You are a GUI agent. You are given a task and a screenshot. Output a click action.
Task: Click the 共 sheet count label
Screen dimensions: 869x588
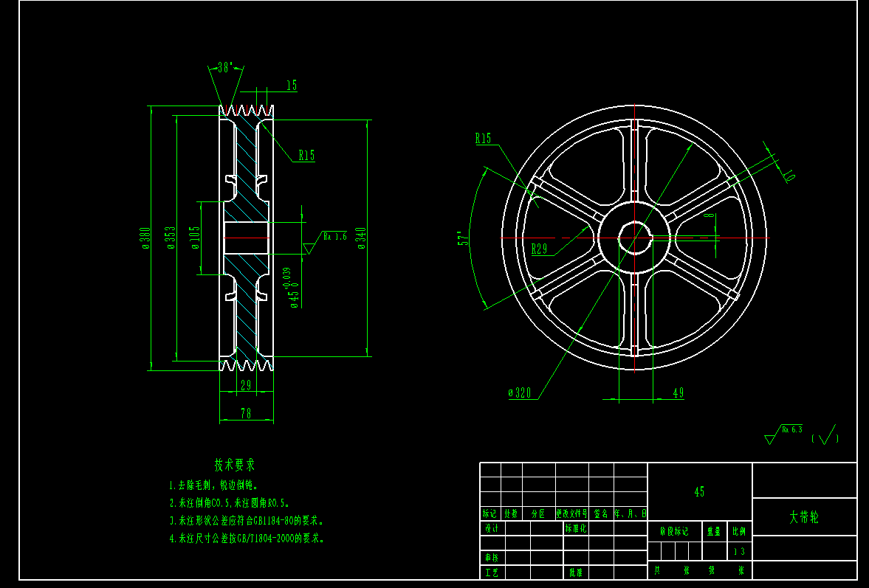(x=657, y=570)
